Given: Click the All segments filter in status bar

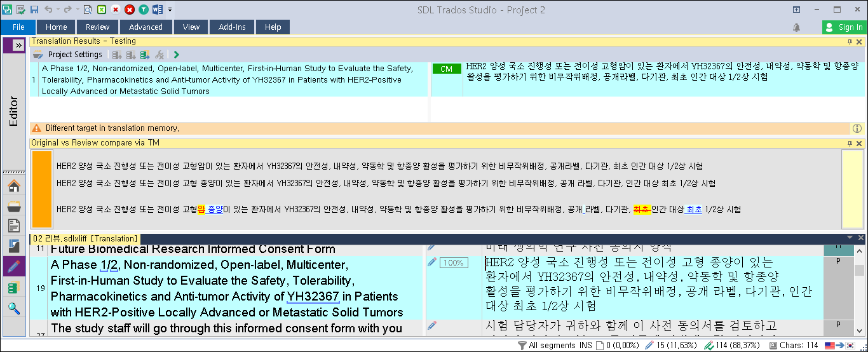Looking at the screenshot, I should pos(547,345).
